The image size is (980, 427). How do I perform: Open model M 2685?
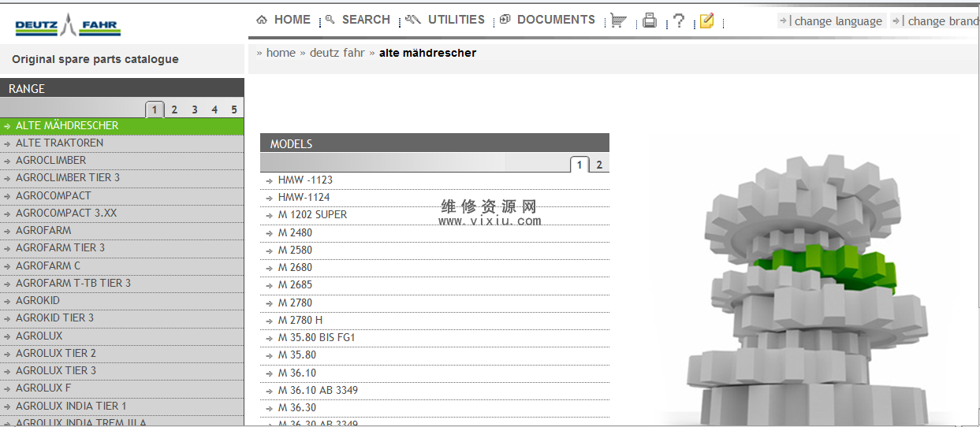pyautogui.click(x=434, y=285)
